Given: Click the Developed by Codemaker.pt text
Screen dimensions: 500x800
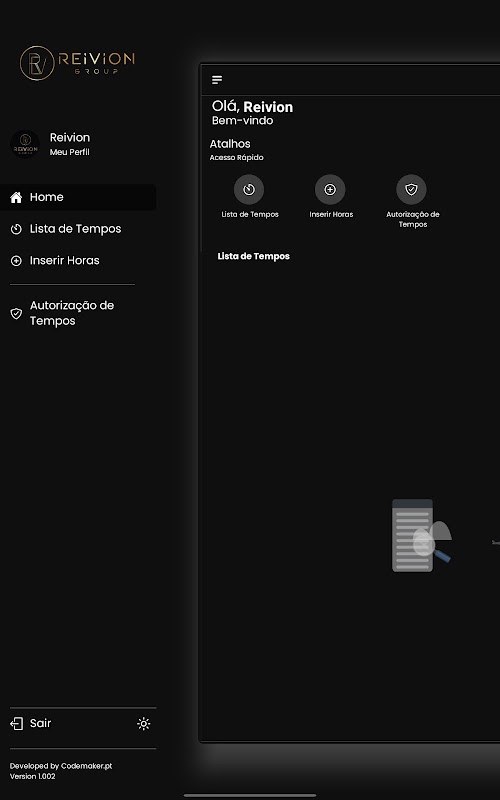Looking at the screenshot, I should tap(61, 766).
